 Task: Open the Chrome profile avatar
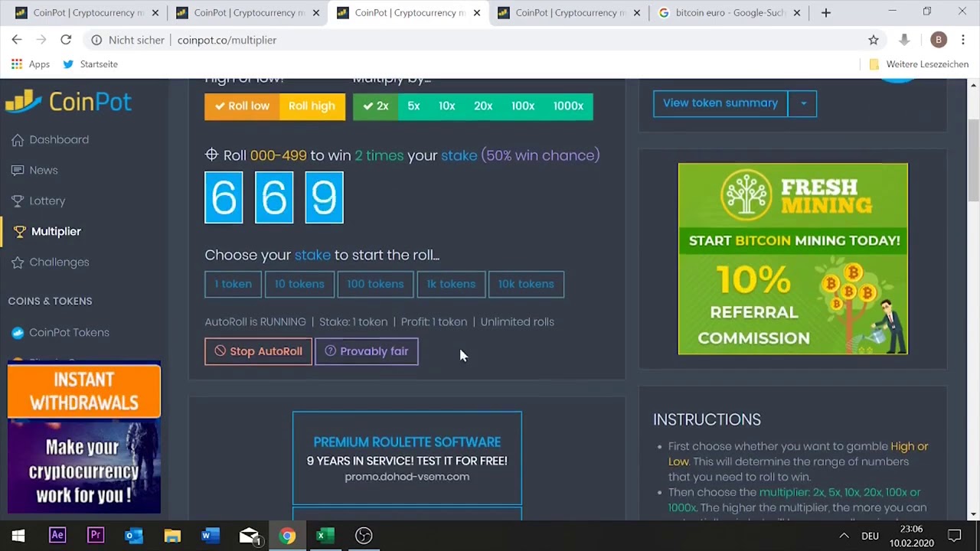coord(939,40)
